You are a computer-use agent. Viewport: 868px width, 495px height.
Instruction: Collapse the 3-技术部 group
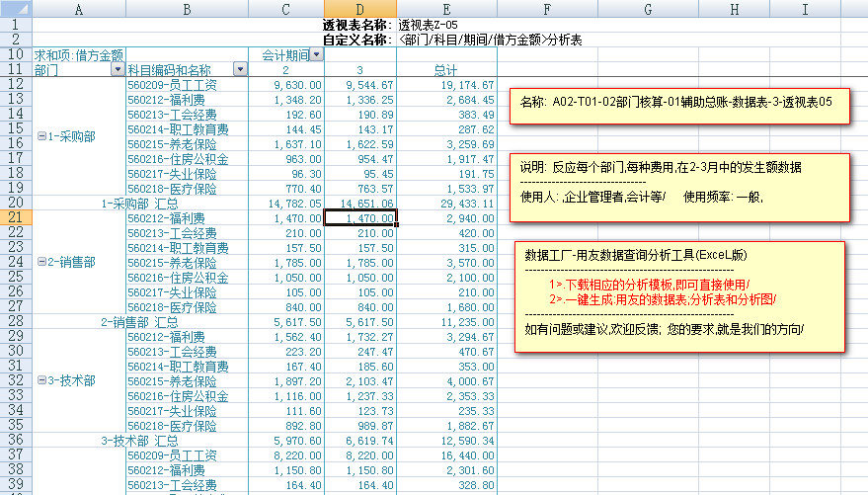[x=41, y=380]
